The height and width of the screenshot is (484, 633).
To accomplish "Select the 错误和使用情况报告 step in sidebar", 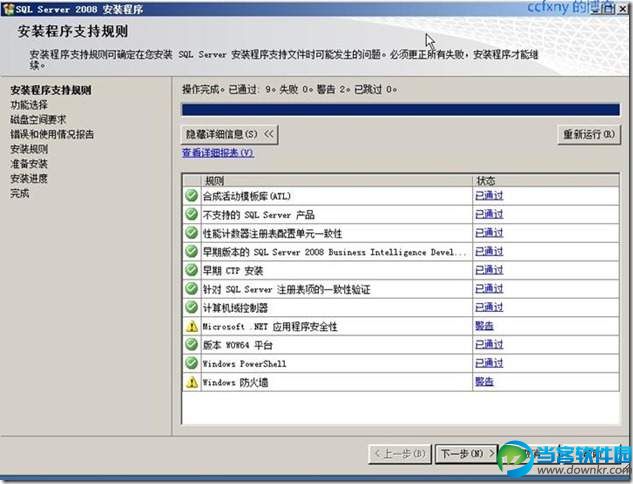I will (x=52, y=134).
